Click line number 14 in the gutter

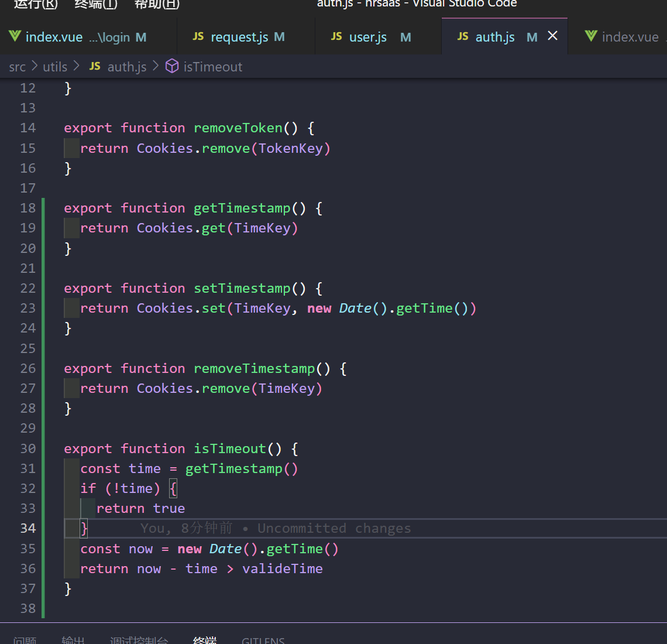28,128
